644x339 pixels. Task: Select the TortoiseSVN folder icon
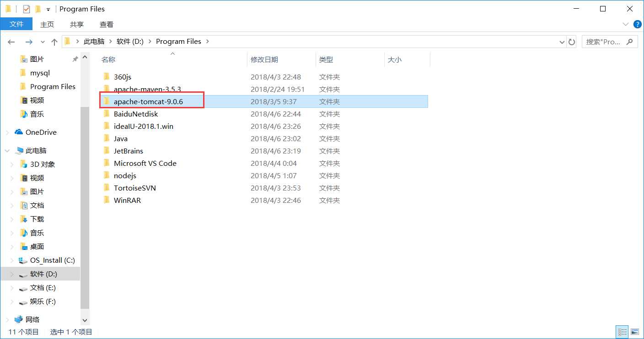point(107,188)
